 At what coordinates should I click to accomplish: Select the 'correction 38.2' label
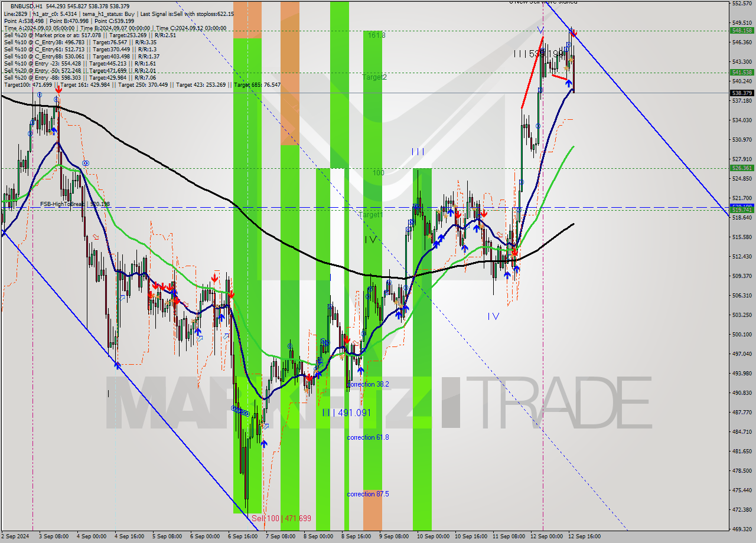(x=368, y=384)
